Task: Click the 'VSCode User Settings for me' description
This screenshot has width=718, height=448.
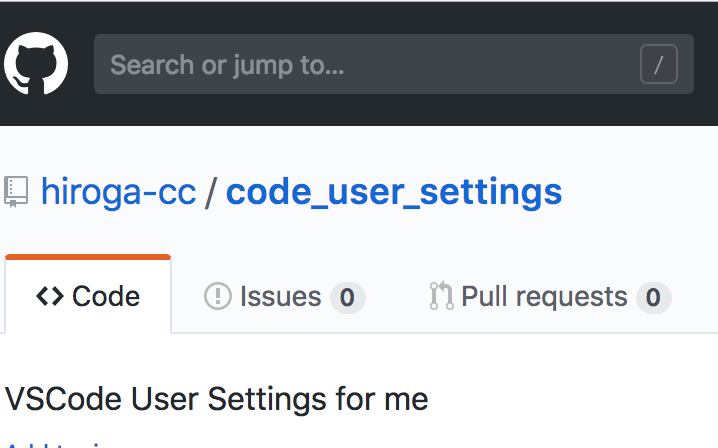Action: point(217,399)
